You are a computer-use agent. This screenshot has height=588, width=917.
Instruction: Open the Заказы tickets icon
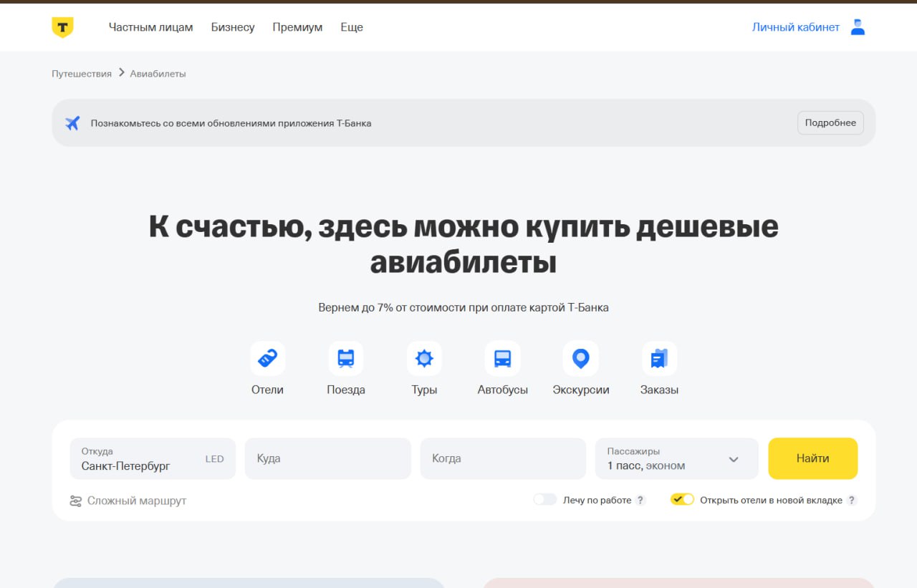click(659, 358)
